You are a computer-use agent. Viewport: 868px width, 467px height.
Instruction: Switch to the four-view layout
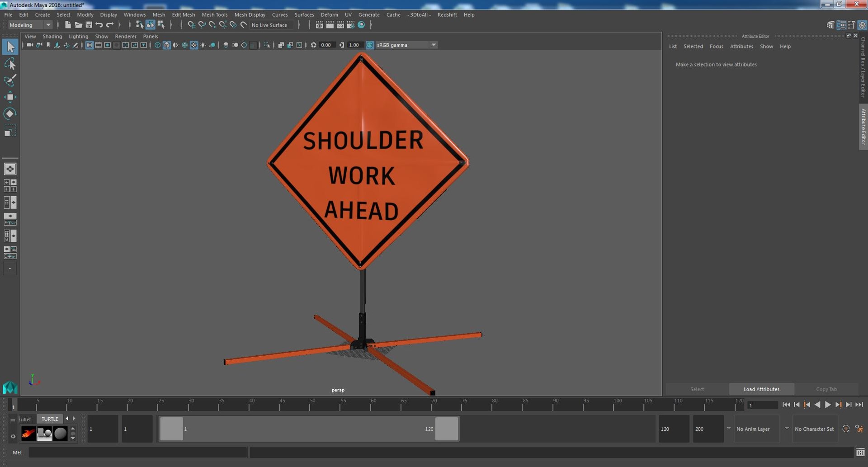(10, 186)
